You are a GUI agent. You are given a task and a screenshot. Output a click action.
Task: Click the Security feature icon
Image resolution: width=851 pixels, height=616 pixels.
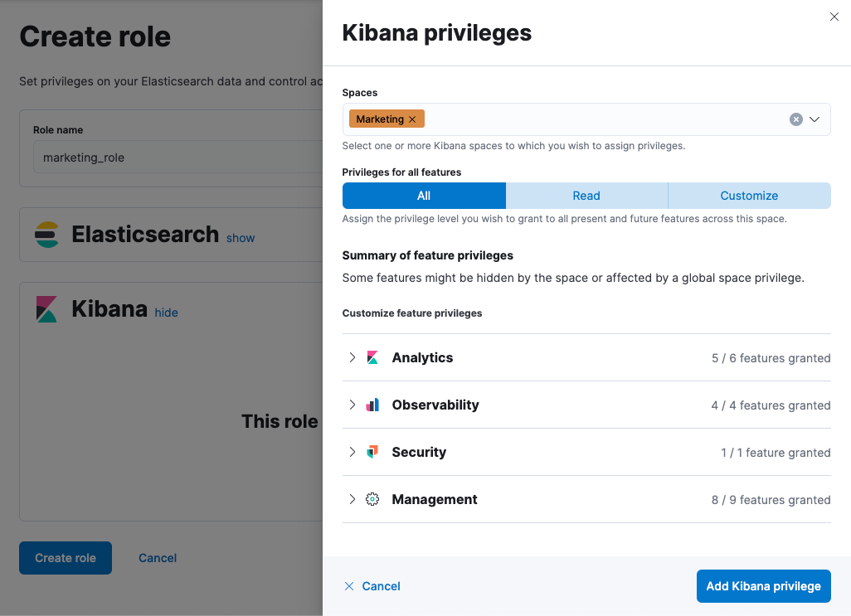point(372,452)
